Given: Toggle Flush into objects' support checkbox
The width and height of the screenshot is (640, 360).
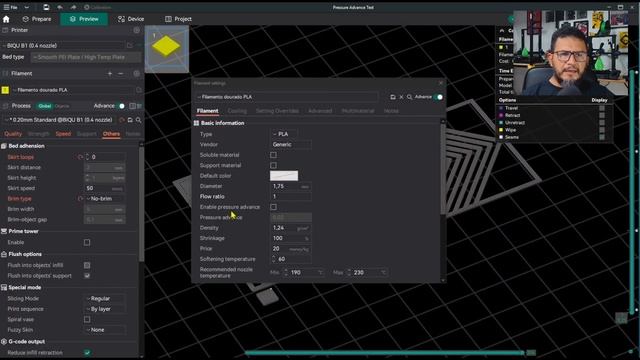Looking at the screenshot, I should click(87, 276).
